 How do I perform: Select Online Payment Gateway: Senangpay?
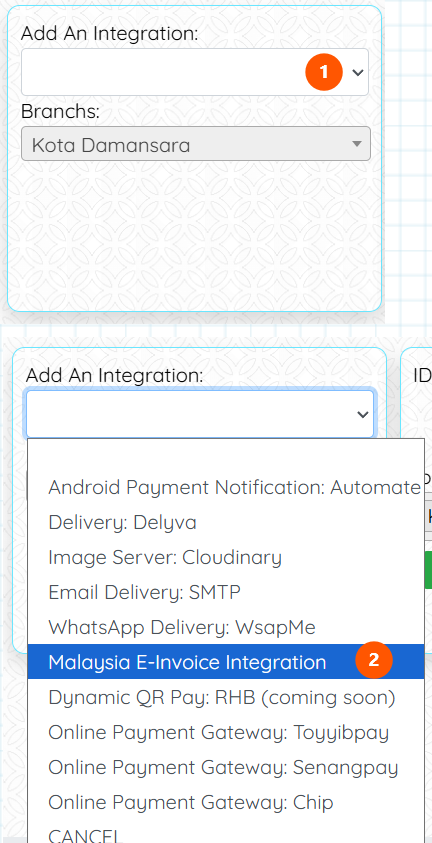(x=226, y=767)
